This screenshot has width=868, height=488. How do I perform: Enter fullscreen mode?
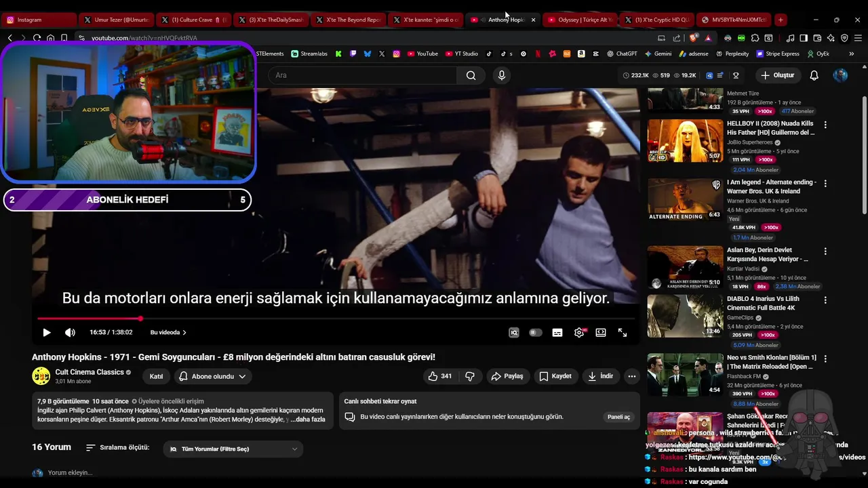pos(623,332)
